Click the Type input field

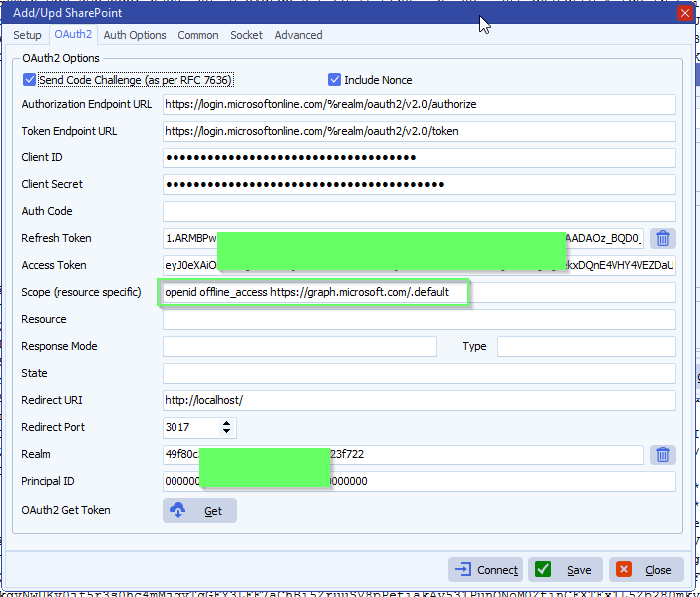click(x=585, y=346)
